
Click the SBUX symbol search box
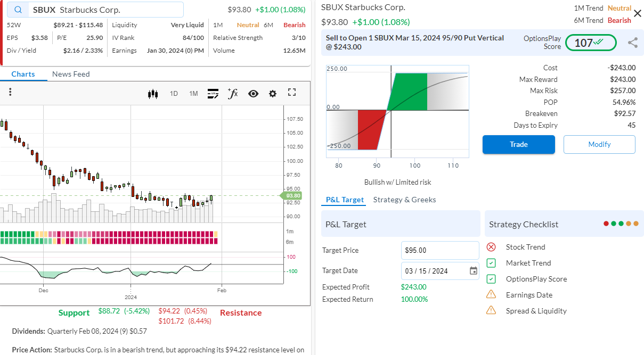(x=95, y=10)
